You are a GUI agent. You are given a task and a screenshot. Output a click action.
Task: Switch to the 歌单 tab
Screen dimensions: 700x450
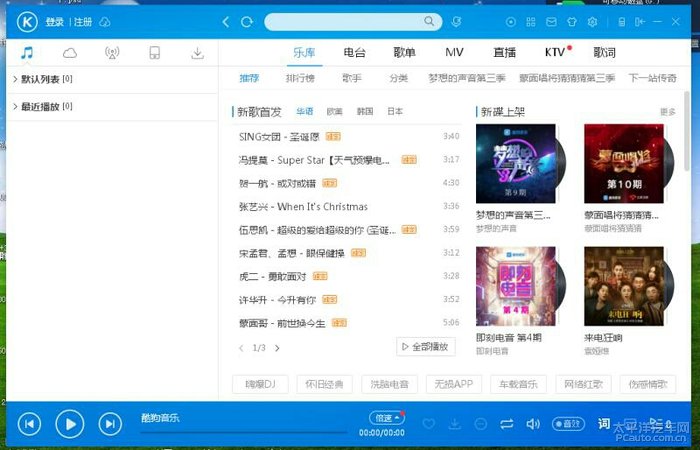click(404, 53)
